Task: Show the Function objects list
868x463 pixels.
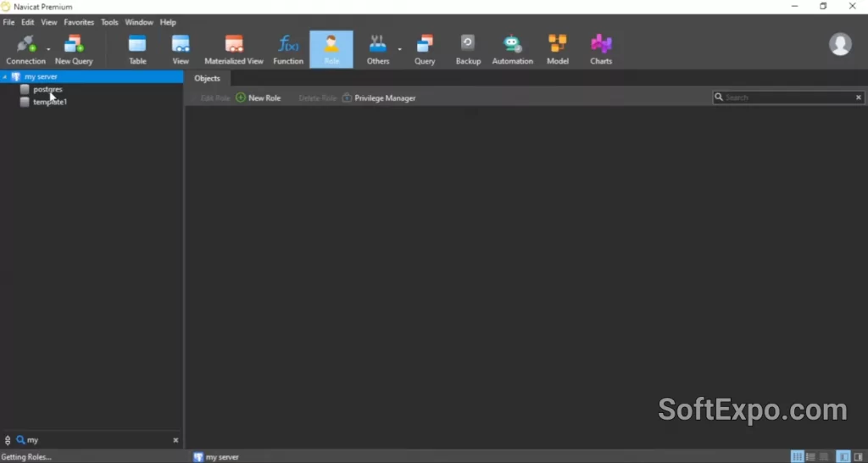Action: [x=288, y=50]
